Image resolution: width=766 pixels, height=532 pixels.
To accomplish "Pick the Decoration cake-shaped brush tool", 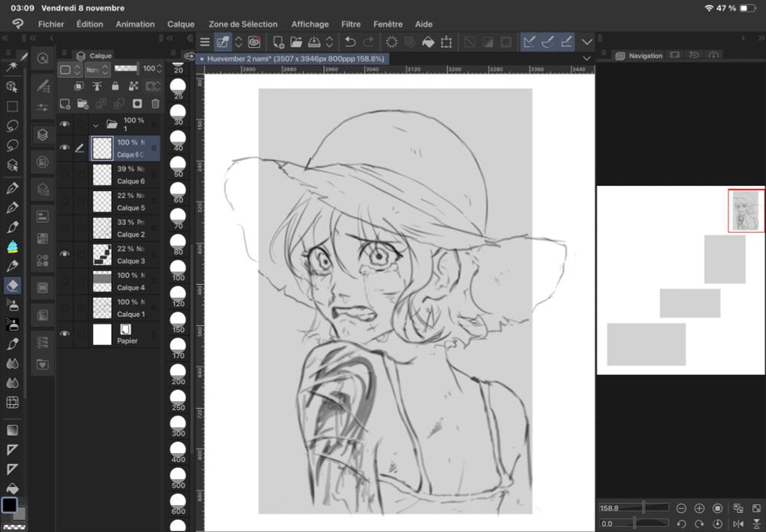I will [x=12, y=247].
